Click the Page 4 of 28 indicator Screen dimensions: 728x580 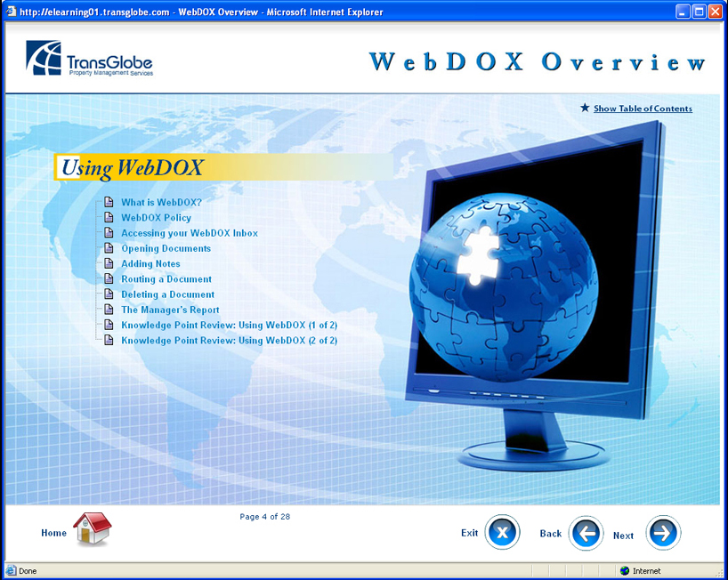pos(264,517)
